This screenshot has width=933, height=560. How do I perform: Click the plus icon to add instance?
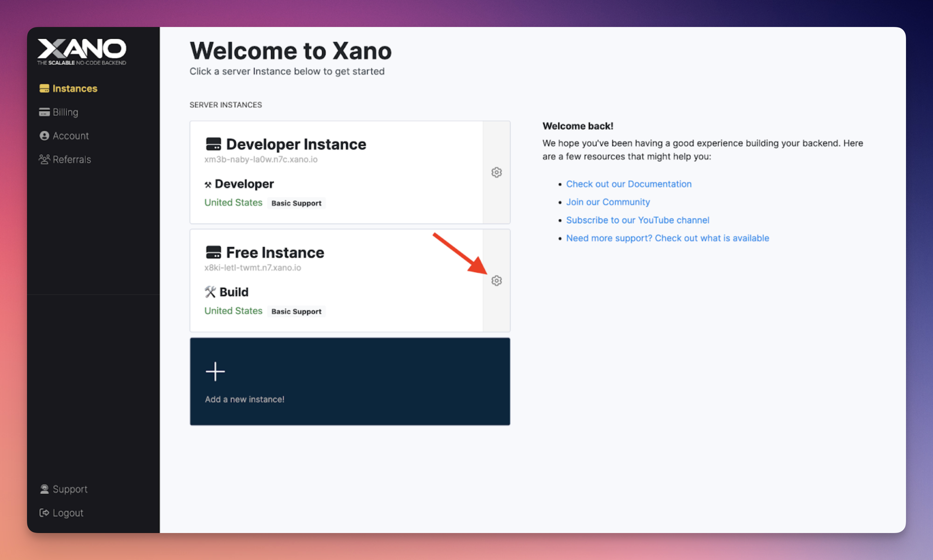tap(215, 372)
